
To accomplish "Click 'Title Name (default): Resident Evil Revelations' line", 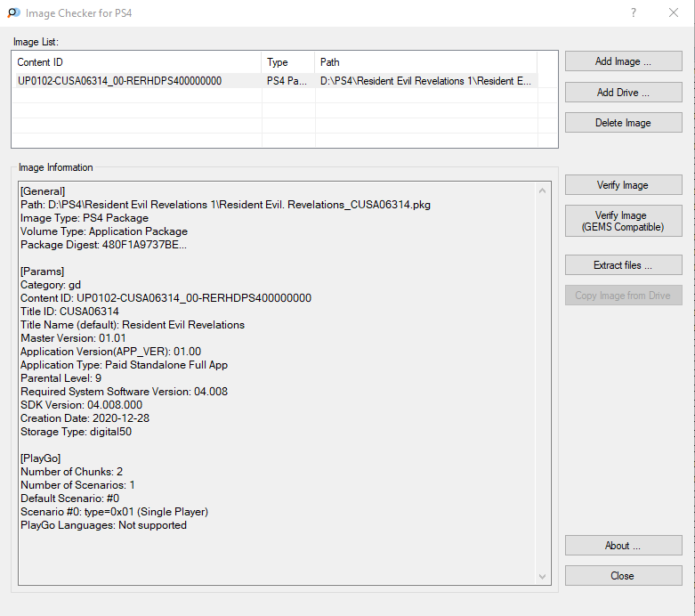I will 133,325.
